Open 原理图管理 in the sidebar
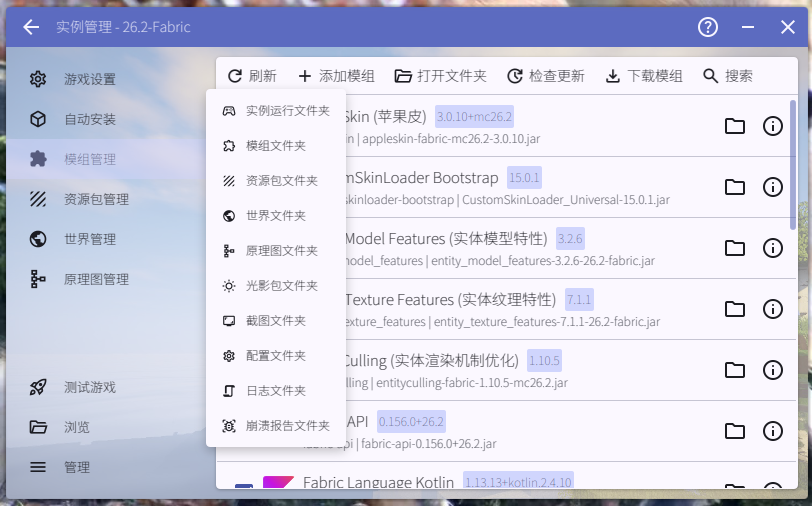The width and height of the screenshot is (812, 506). (x=106, y=279)
